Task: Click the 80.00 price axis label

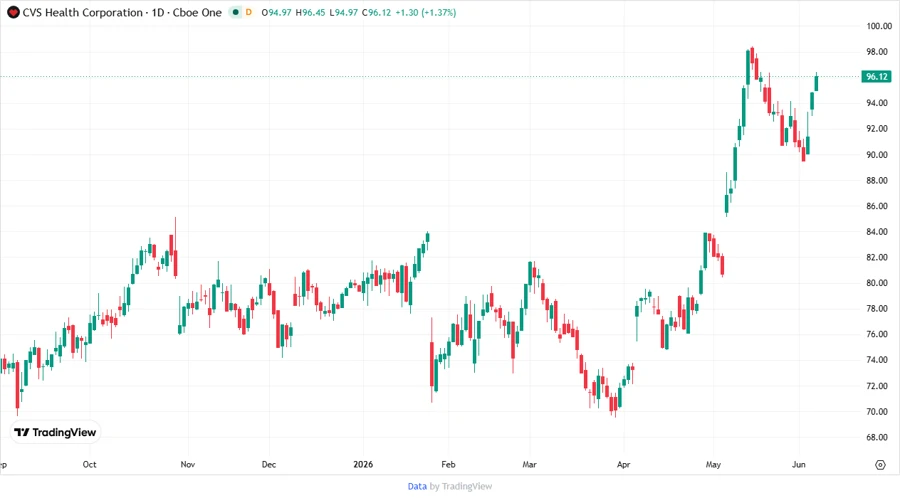Action: click(x=877, y=283)
